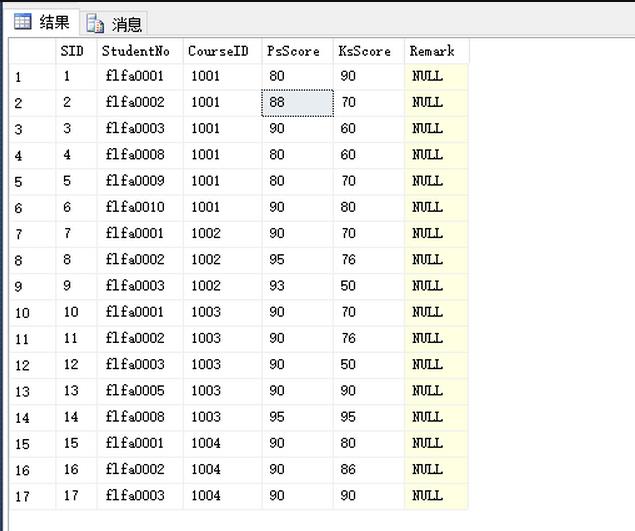The image size is (635, 531).
Task: Select the Remark column header
Action: (x=435, y=51)
